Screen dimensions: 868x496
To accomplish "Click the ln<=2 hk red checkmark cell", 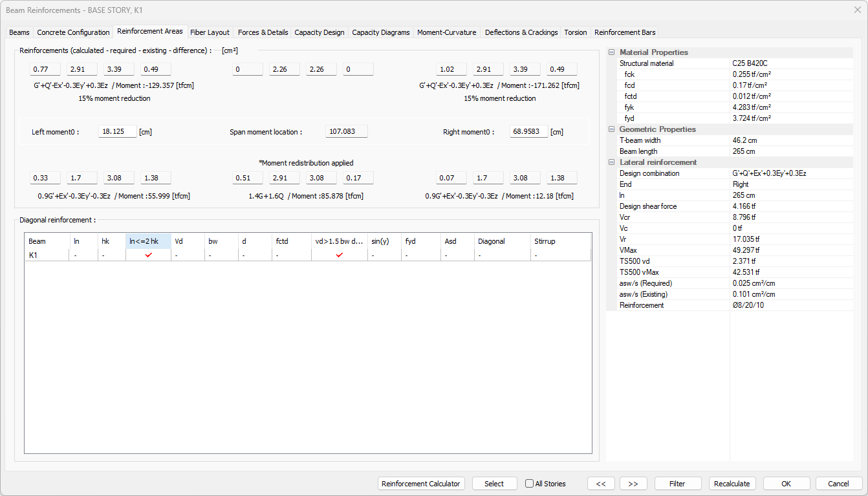I will (x=148, y=255).
